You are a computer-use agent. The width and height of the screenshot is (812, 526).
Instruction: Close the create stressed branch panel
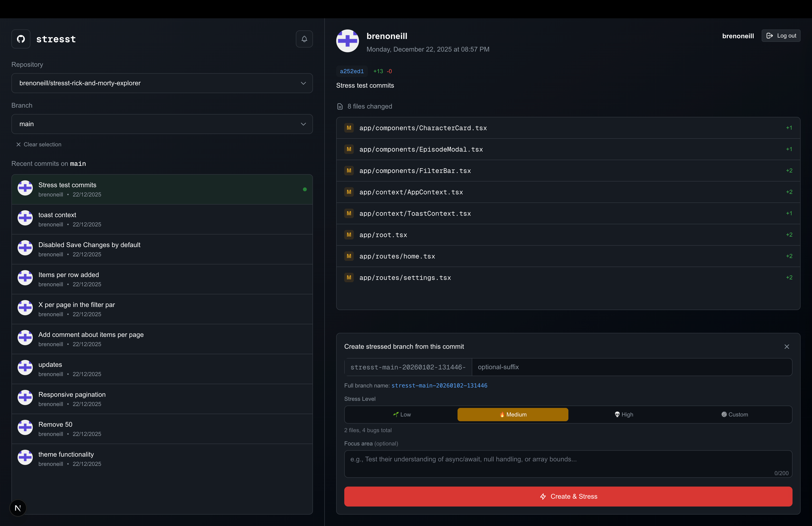786,346
